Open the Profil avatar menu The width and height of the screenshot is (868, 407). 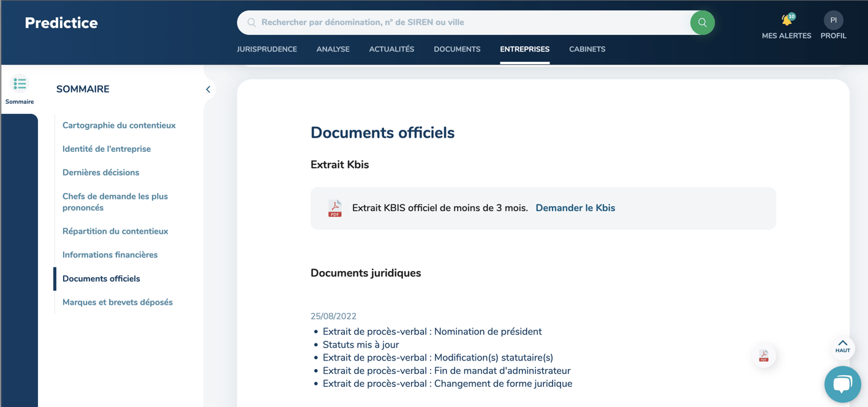[833, 20]
